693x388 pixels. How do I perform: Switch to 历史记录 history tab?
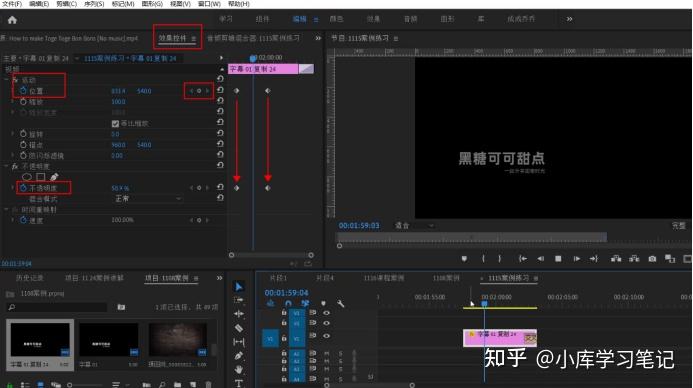pyautogui.click(x=30, y=278)
